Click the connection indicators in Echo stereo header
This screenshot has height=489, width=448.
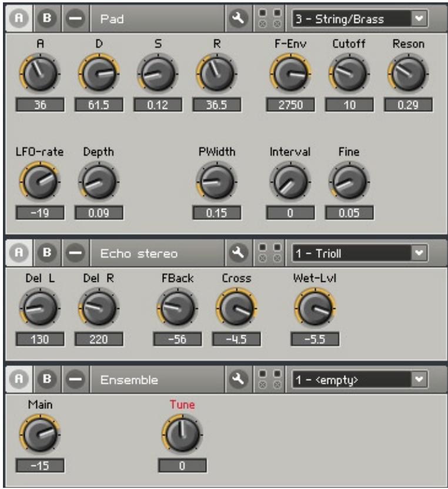(270, 252)
